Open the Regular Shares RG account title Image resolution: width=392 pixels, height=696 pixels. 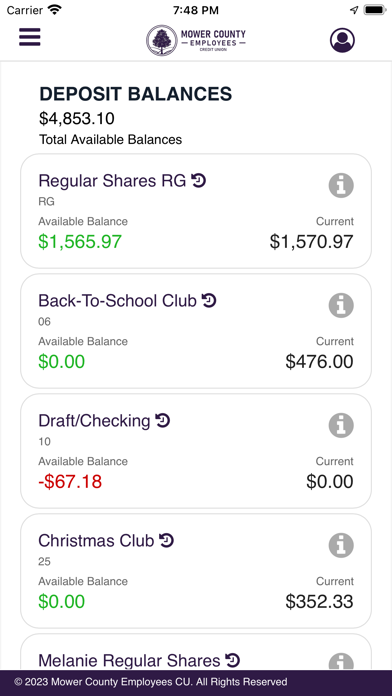(x=112, y=181)
